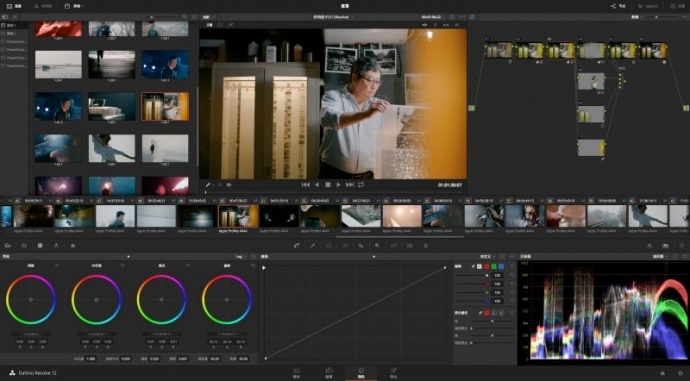Viewport: 690px width, 381px height.
Task: Open the Power Window palette
Action: click(329, 245)
